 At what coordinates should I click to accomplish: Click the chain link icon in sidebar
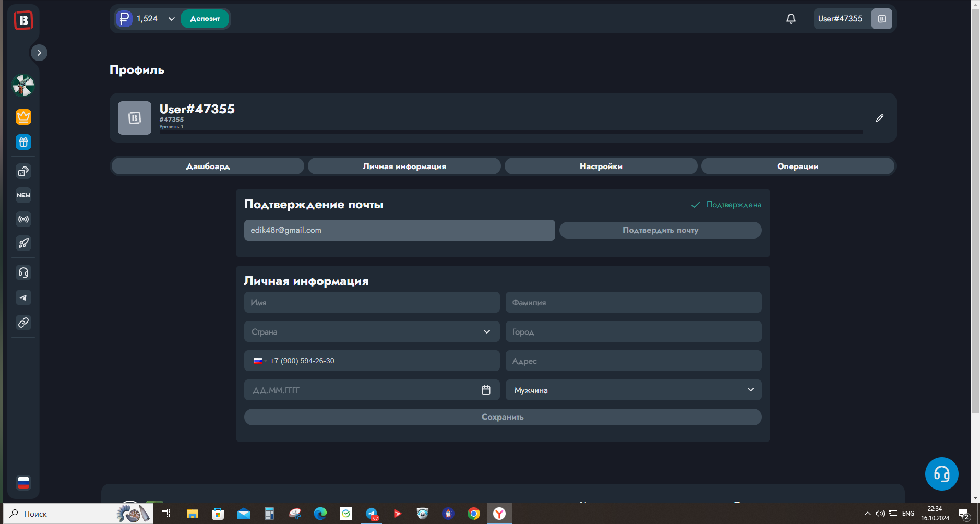click(23, 323)
